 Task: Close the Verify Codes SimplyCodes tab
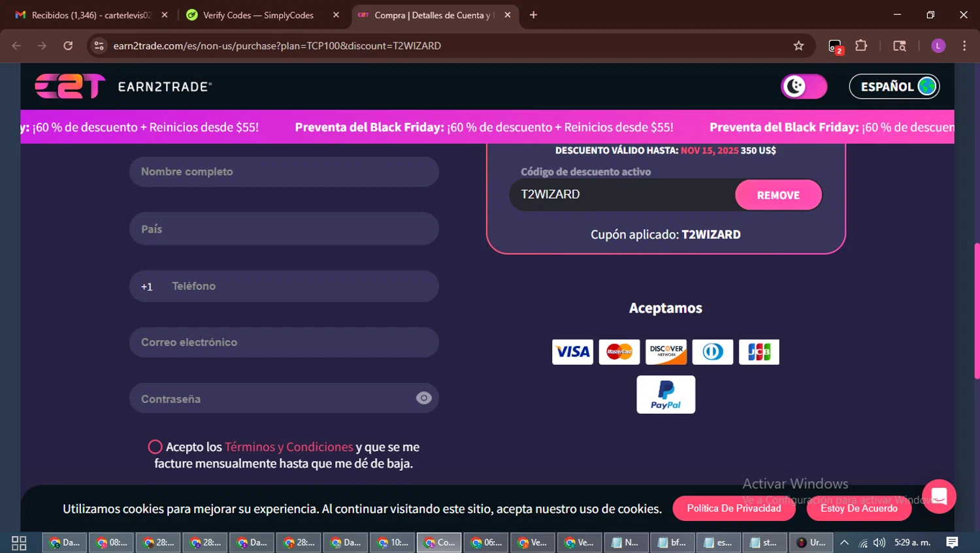pos(336,15)
